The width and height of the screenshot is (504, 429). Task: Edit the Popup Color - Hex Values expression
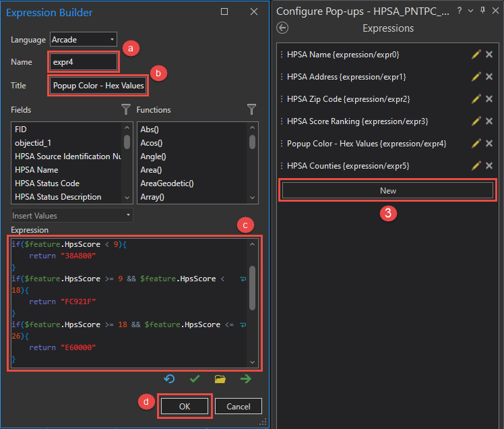tap(476, 143)
